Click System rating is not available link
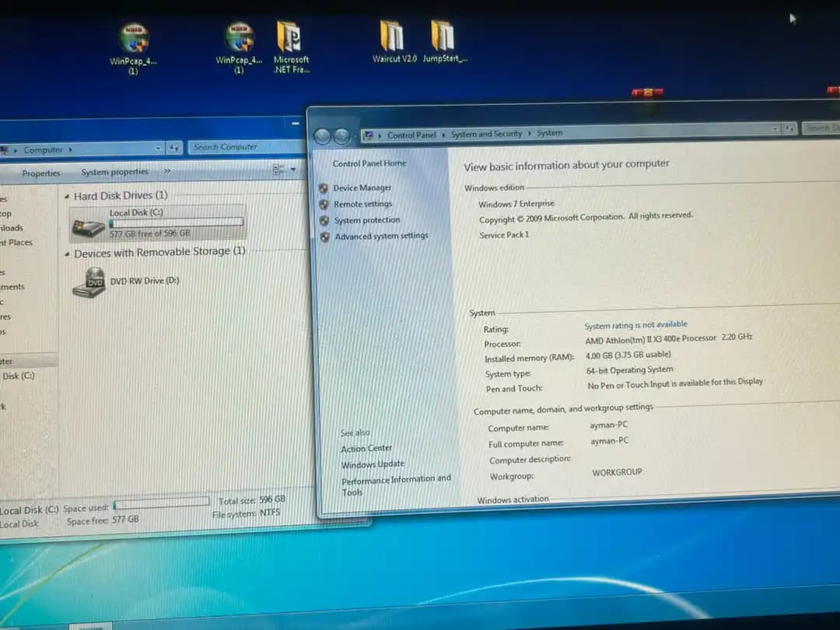 pos(635,325)
